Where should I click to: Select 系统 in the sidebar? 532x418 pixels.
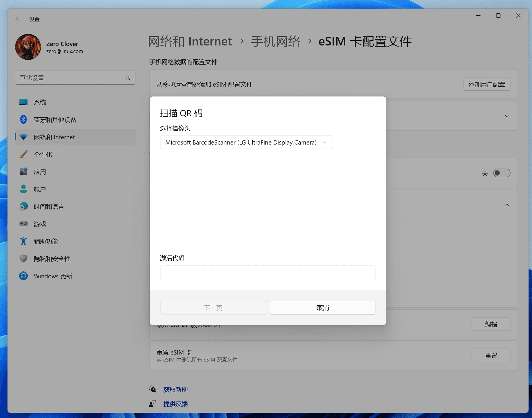(x=75, y=102)
